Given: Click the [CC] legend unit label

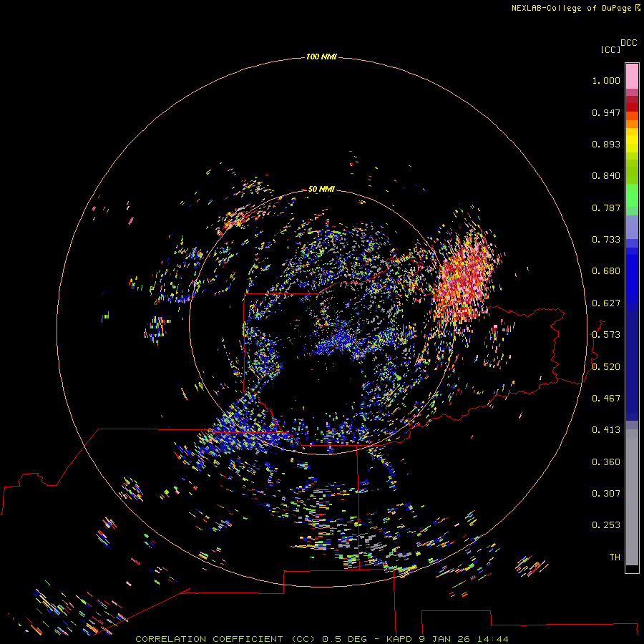Looking at the screenshot, I should 610,49.
